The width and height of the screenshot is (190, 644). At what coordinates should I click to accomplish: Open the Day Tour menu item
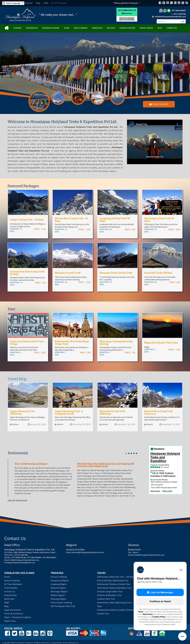click(111, 28)
